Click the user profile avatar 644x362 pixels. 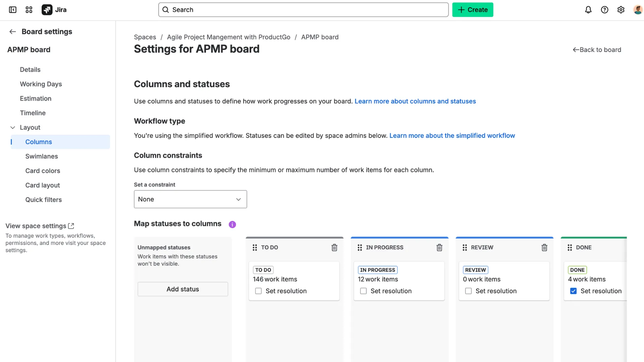pos(638,10)
